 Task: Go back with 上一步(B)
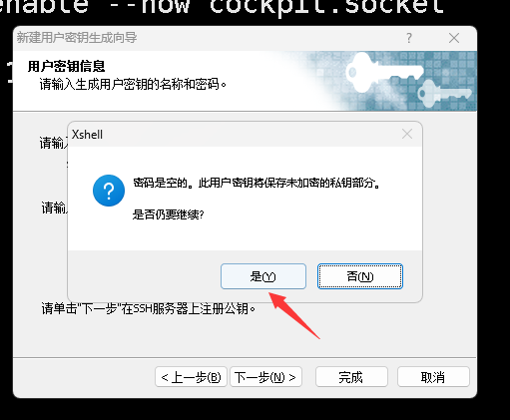click(x=191, y=377)
